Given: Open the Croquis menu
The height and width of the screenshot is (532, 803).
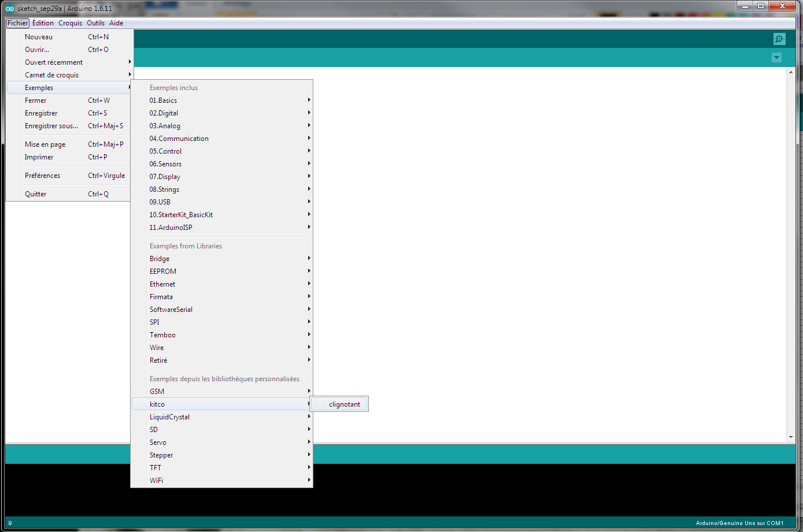Looking at the screenshot, I should point(70,23).
